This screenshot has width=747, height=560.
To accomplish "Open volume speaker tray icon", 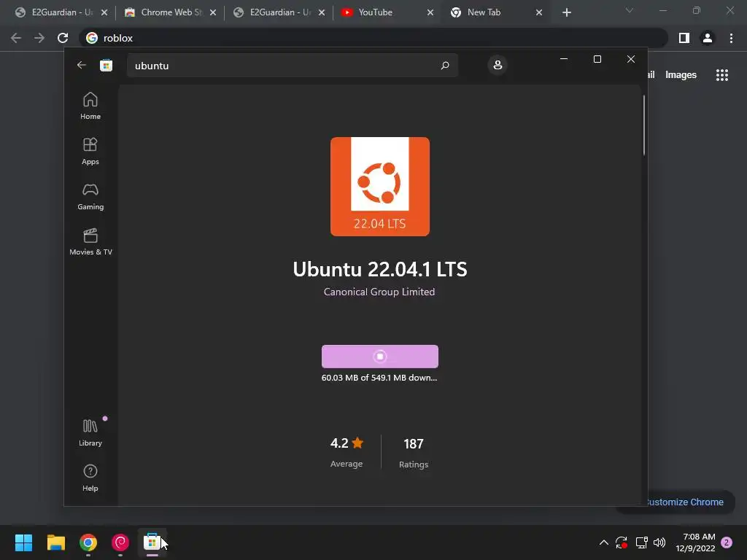I will coord(659,542).
